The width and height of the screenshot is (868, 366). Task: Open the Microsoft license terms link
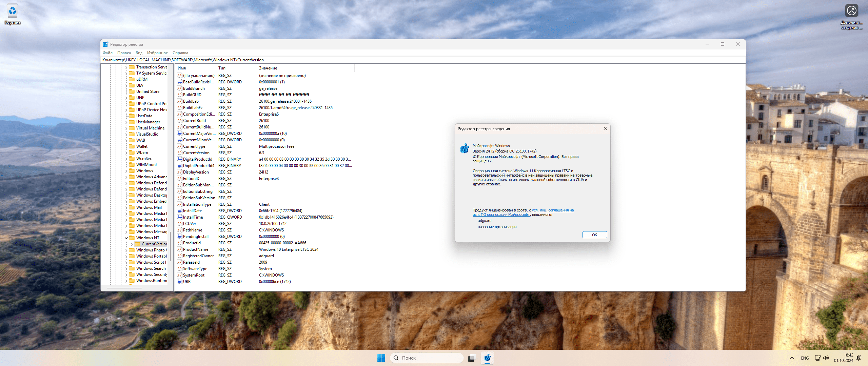(553, 210)
